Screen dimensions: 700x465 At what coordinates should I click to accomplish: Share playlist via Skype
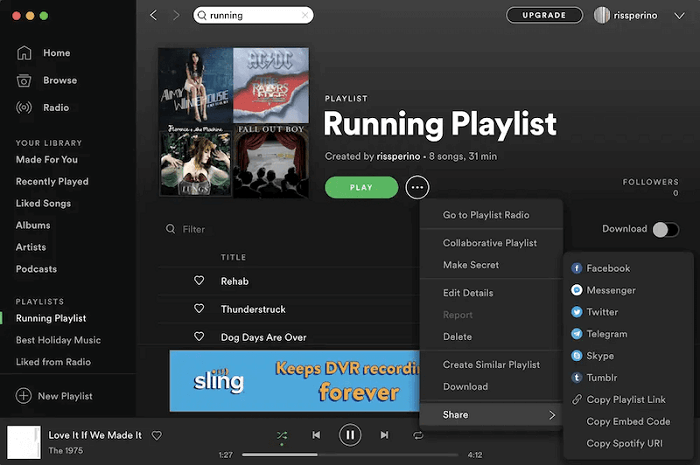592,356
